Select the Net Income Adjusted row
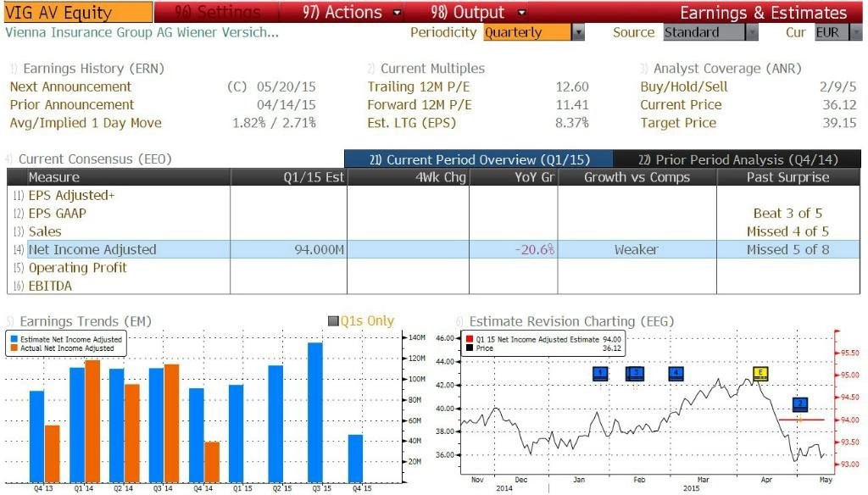The height and width of the screenshot is (495, 868). coord(434,250)
